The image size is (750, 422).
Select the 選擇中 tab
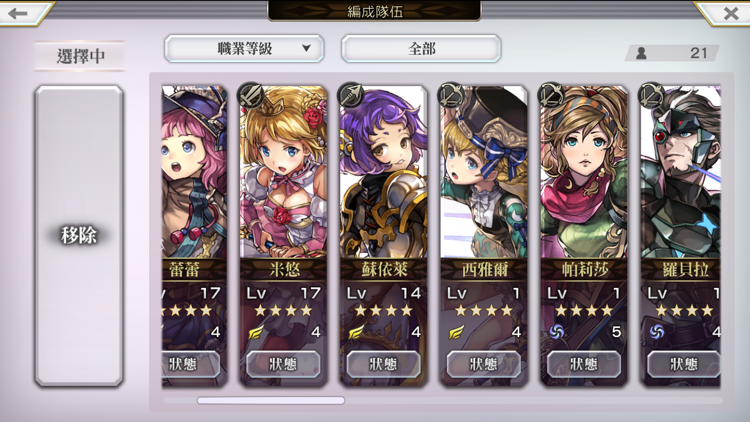click(80, 56)
